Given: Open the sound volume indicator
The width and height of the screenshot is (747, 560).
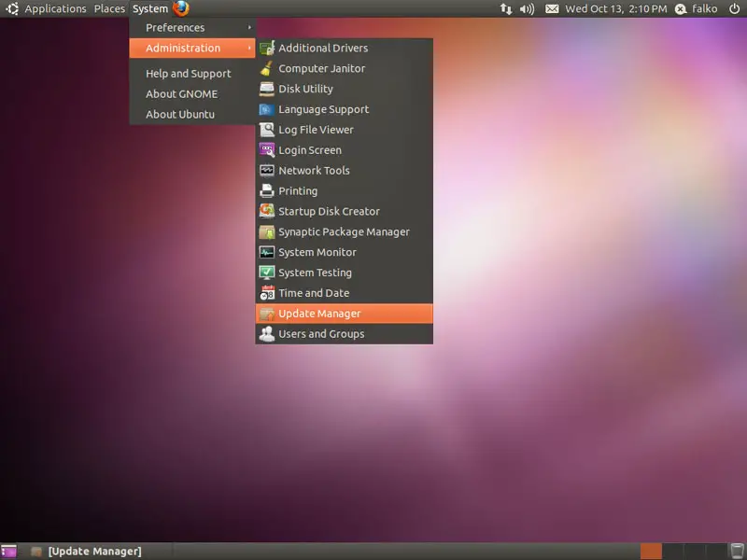Looking at the screenshot, I should [527, 8].
